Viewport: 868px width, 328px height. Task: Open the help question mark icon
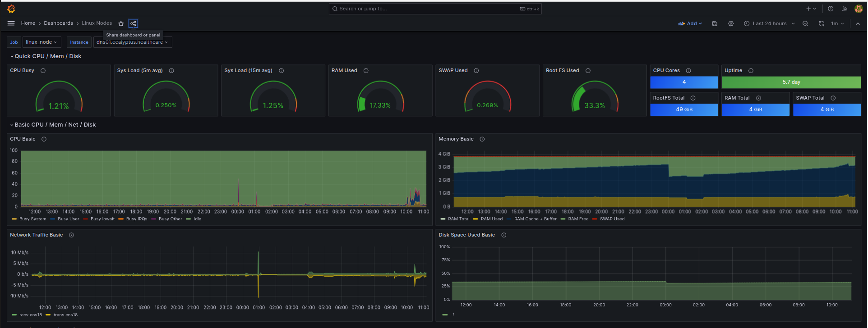tap(831, 9)
